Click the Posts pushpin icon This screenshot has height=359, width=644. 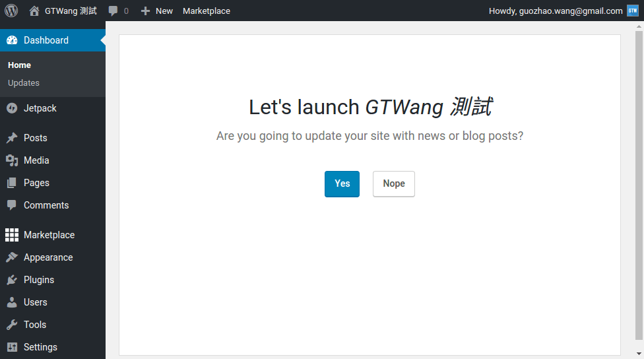coord(12,138)
